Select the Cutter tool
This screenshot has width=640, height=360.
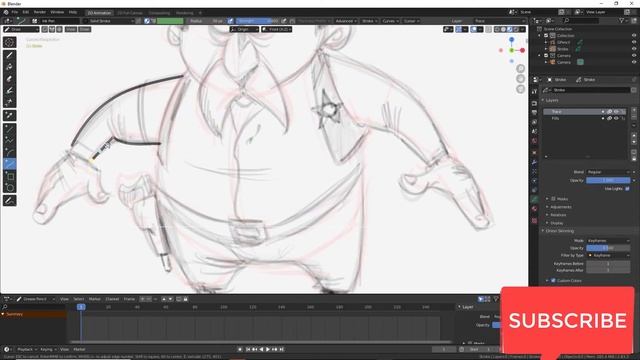[9, 102]
